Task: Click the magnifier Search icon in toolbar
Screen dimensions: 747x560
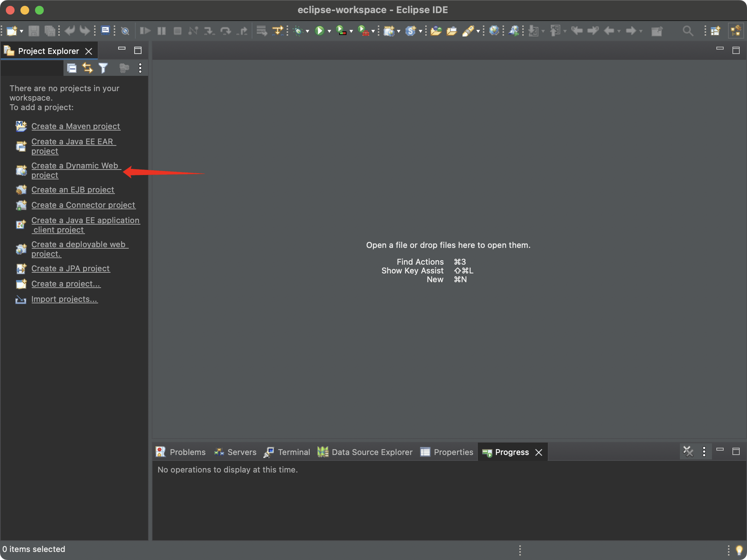Action: point(688,31)
